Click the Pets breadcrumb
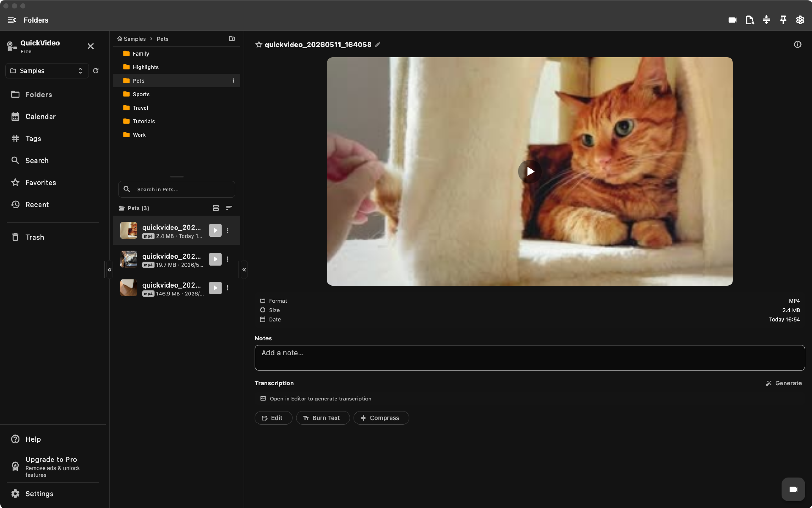 (x=163, y=39)
